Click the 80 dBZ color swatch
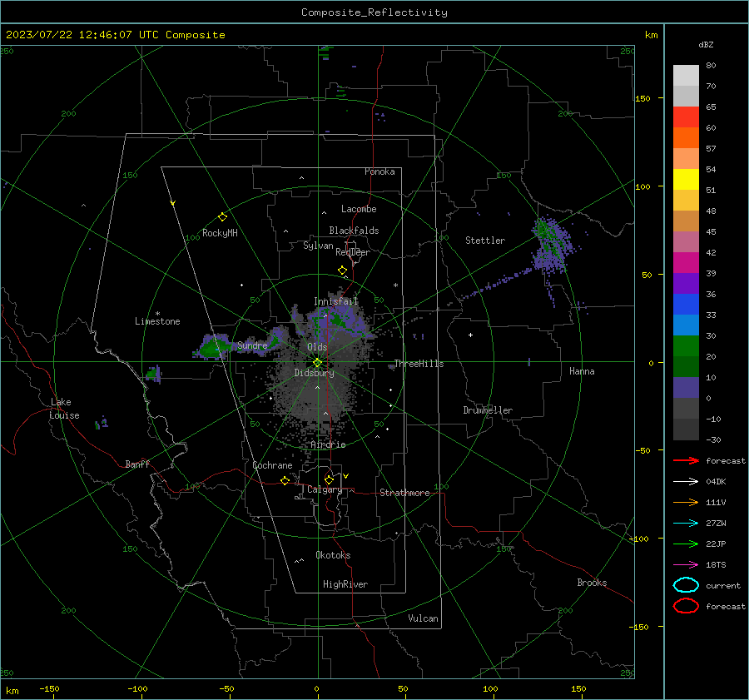Image resolution: width=749 pixels, height=700 pixels. (x=686, y=75)
